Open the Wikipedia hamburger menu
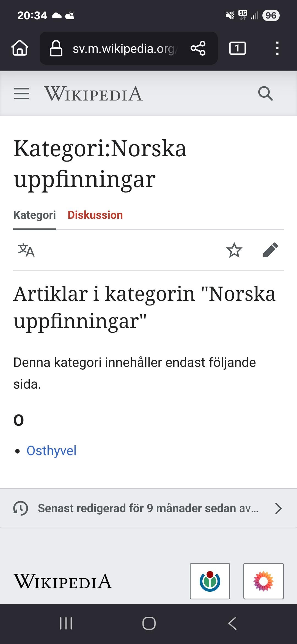 point(21,94)
